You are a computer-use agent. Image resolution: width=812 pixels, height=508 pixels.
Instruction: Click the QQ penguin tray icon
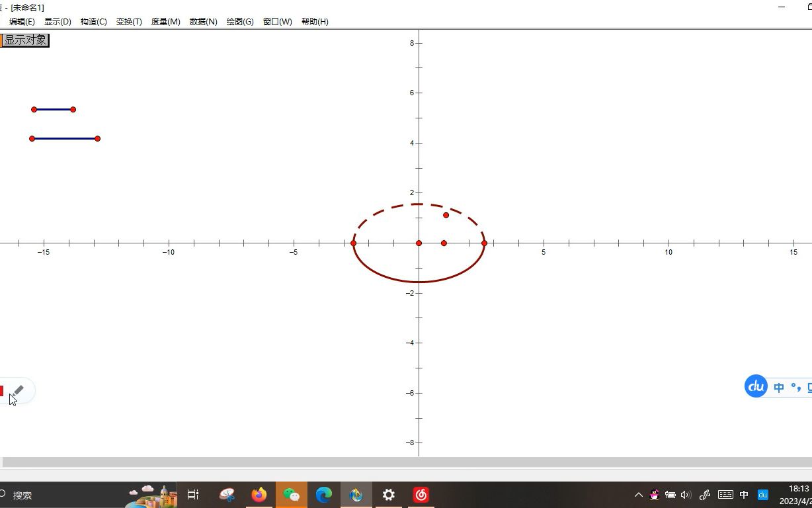coord(655,495)
